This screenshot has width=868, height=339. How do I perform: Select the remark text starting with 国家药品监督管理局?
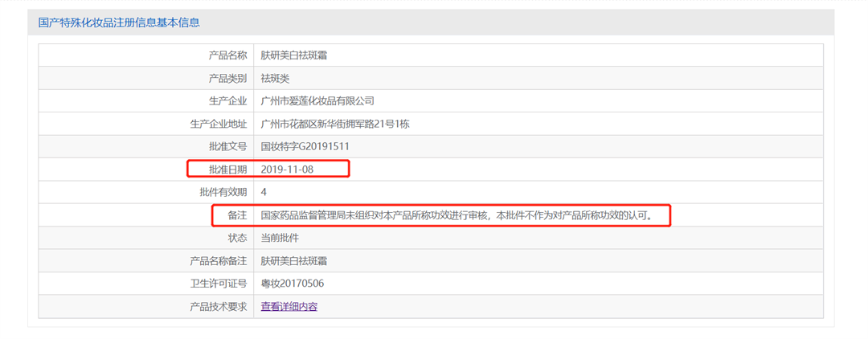click(457, 215)
